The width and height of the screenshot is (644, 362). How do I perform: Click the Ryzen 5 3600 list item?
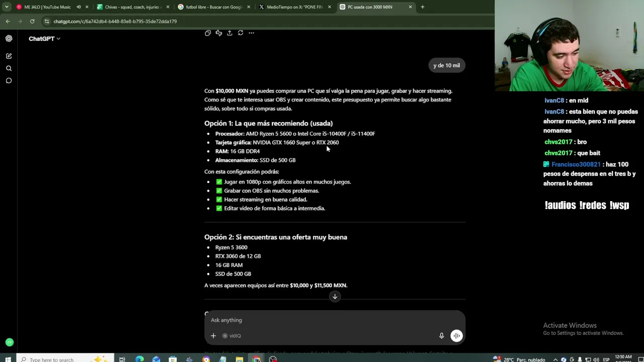(231, 247)
